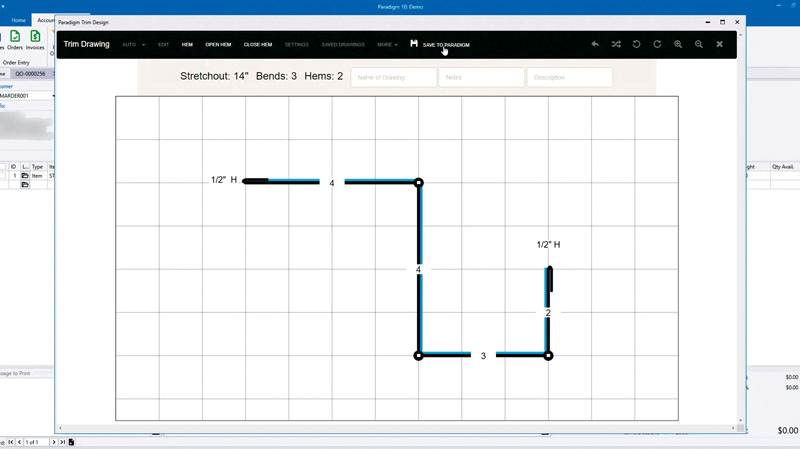Viewport: 800px width, 449px height.
Task: Click folder icon in the empty grid row
Action: point(24,185)
